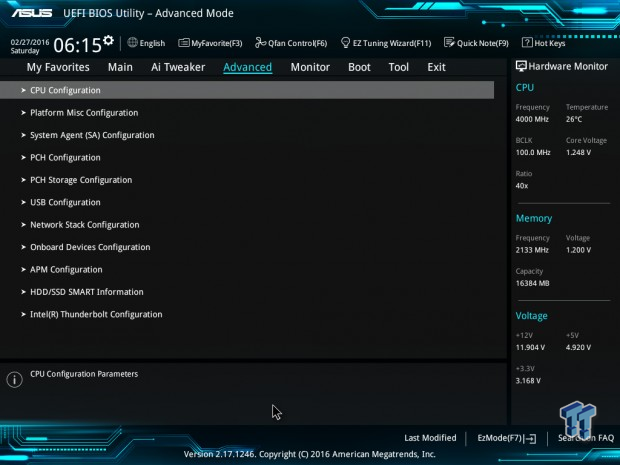Launch Qfan Control(F6)
The width and height of the screenshot is (620, 465).
pos(291,43)
